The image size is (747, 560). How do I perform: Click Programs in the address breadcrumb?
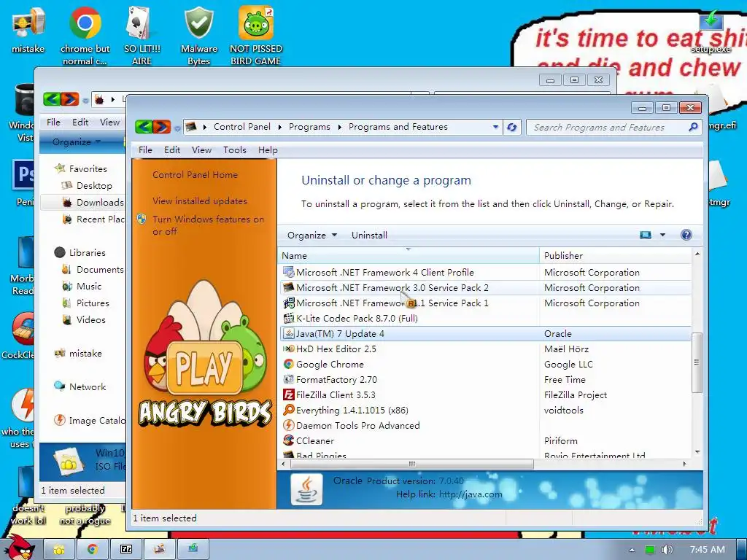click(309, 127)
